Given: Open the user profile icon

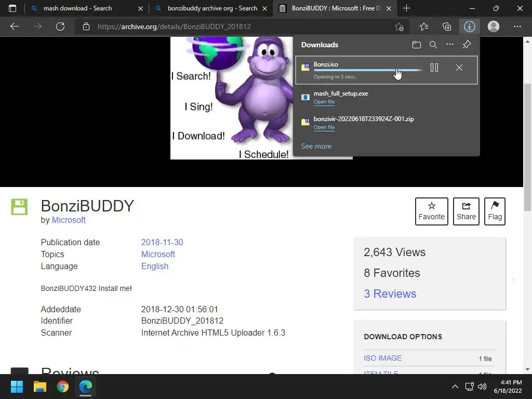Looking at the screenshot, I should pyautogui.click(x=494, y=26).
